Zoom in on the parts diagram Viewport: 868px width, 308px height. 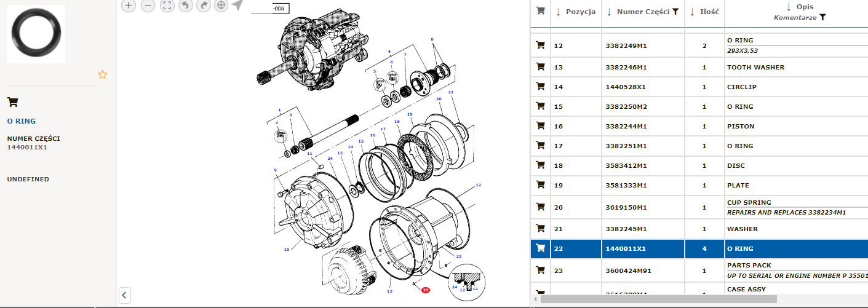[128, 6]
